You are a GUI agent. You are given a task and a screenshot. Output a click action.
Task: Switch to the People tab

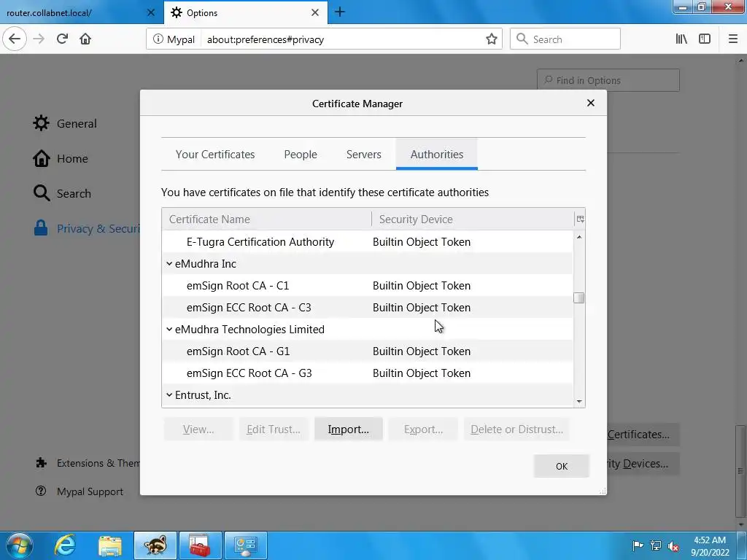coord(301,155)
